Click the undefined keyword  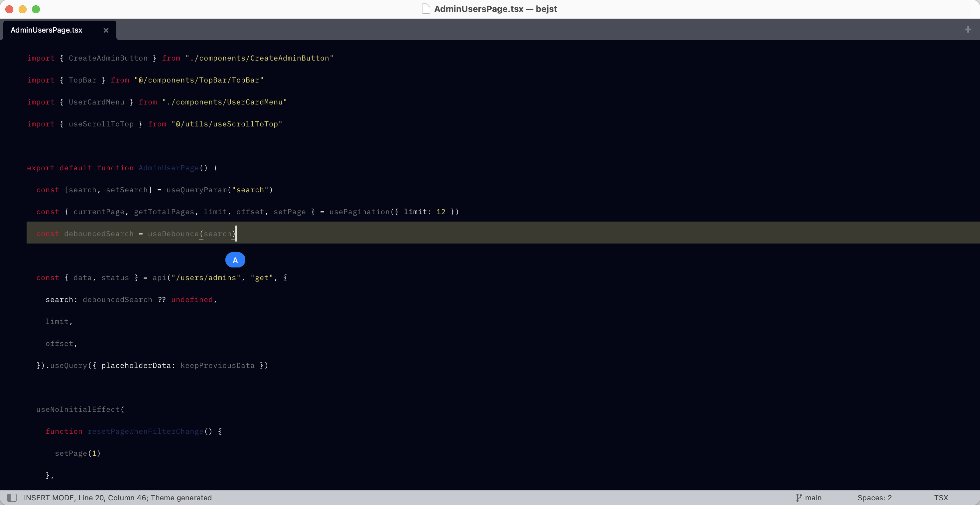tap(192, 300)
